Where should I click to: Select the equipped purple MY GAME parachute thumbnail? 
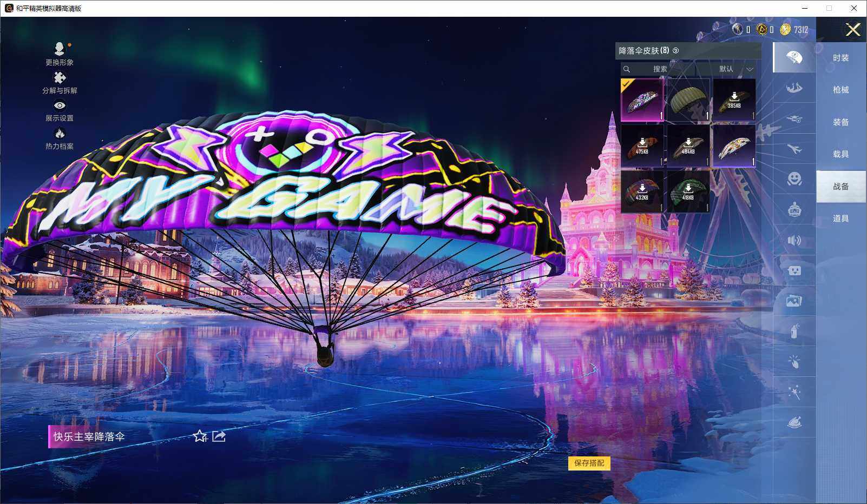(642, 100)
